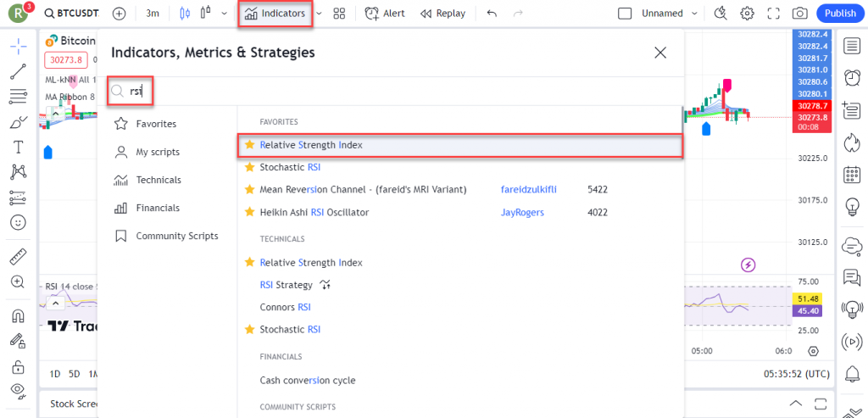Image resolution: width=868 pixels, height=418 pixels.
Task: Open chart settings gear
Action: (x=748, y=14)
